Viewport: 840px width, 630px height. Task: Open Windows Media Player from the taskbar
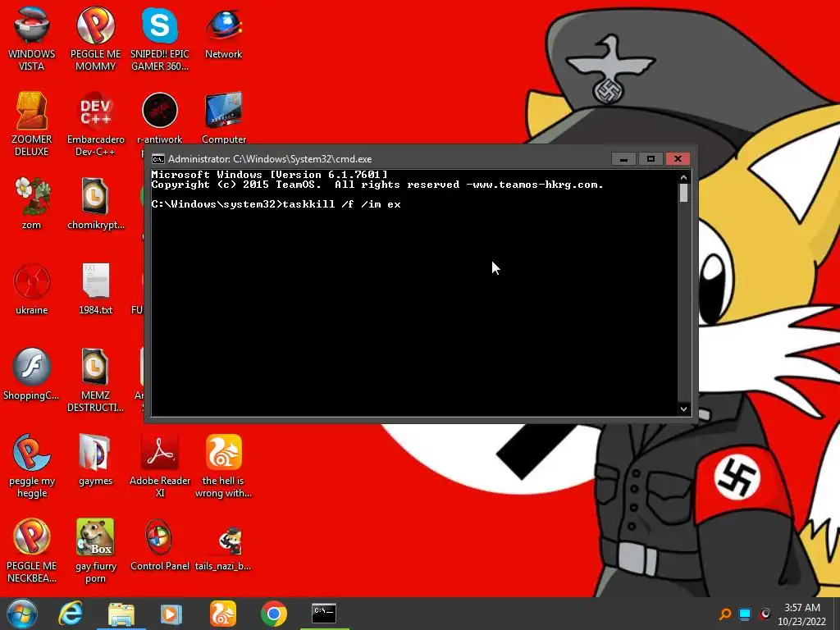[171, 614]
